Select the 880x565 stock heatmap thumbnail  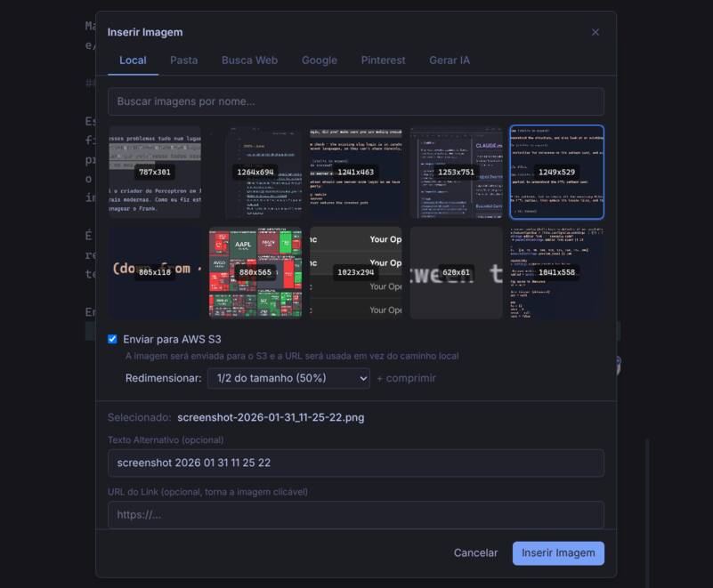tap(256, 270)
